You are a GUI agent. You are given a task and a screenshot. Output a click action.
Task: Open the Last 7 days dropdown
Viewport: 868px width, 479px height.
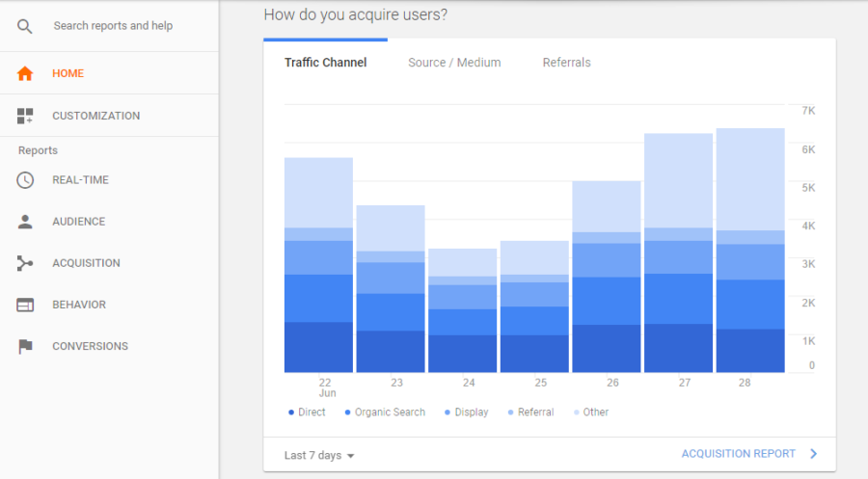pos(319,455)
